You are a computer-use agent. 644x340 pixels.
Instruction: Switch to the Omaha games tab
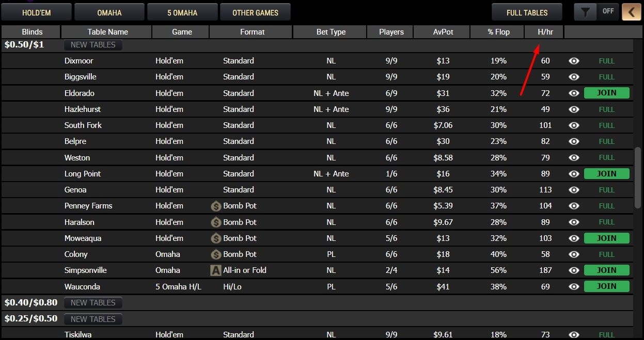pos(109,12)
